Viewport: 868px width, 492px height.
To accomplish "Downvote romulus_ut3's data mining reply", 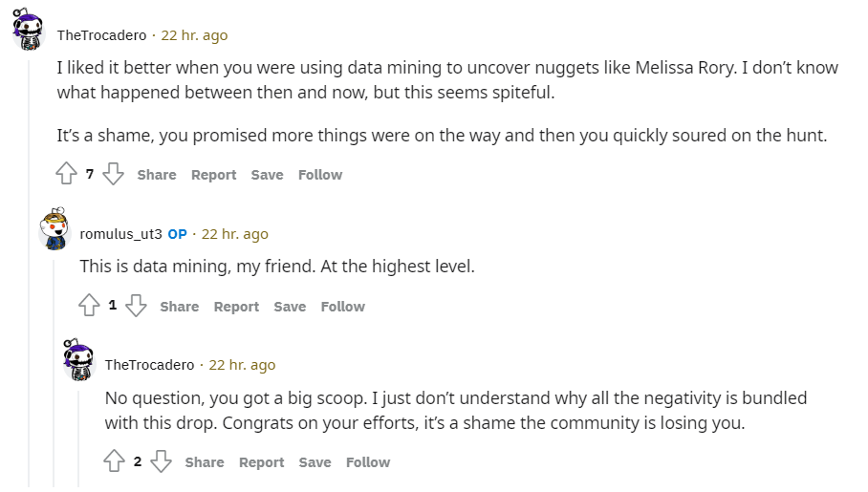I will tap(136, 305).
